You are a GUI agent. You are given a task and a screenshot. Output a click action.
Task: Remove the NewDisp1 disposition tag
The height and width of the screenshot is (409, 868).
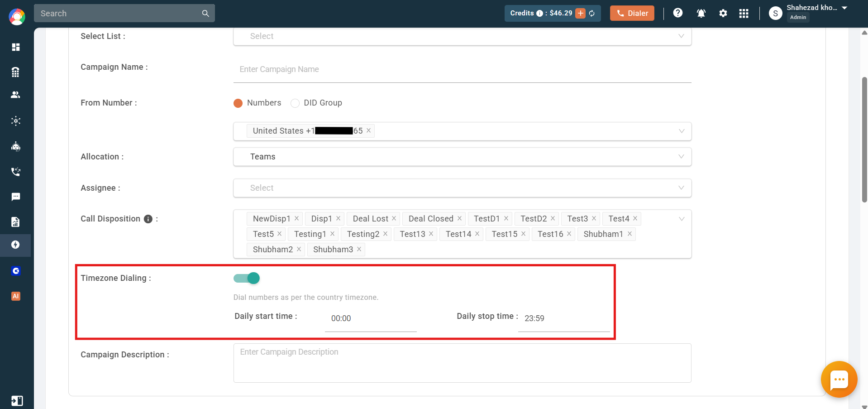coord(297,218)
